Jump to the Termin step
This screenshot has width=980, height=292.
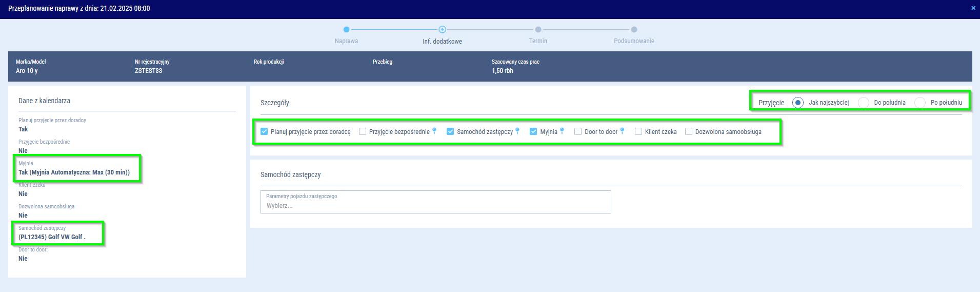click(x=538, y=30)
